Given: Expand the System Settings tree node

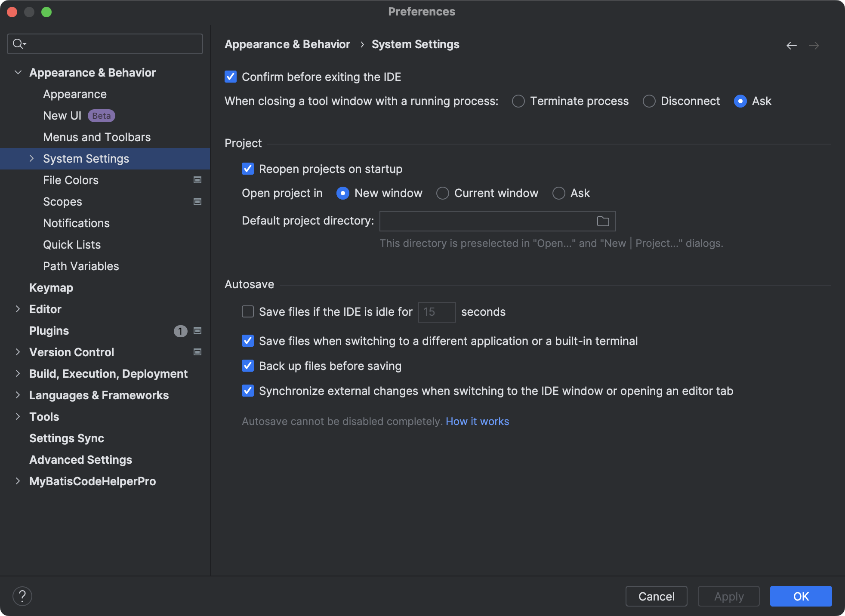Looking at the screenshot, I should 31,158.
